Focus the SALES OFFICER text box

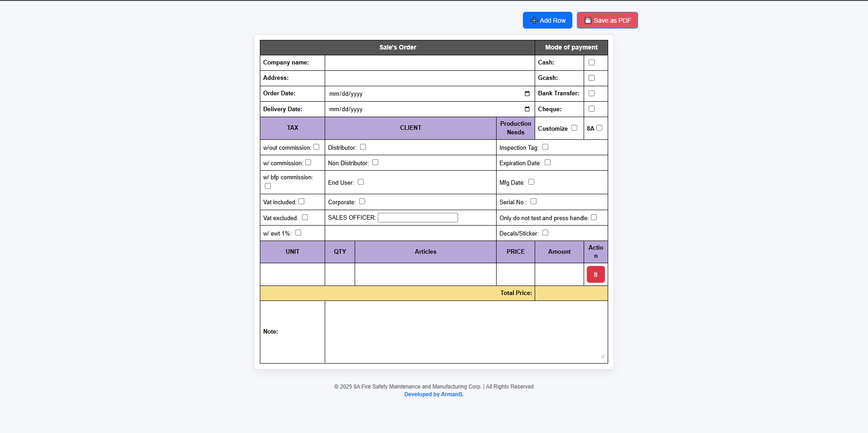point(418,218)
